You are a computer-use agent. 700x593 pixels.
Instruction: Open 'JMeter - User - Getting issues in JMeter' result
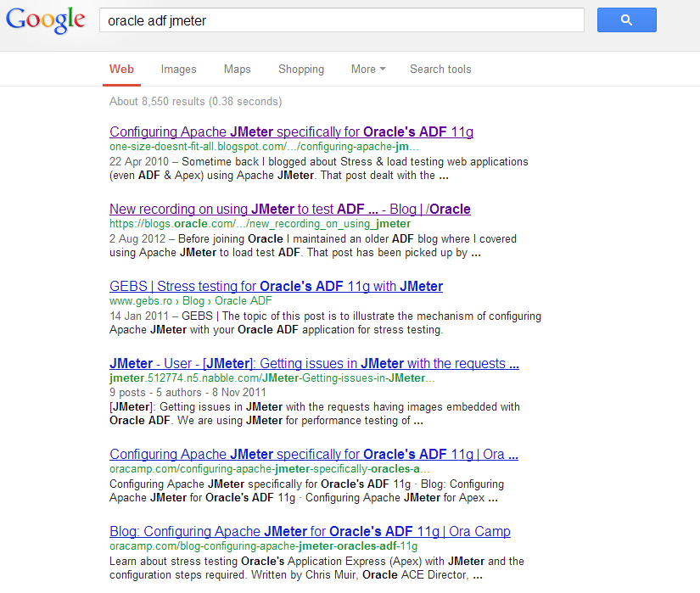[314, 364]
